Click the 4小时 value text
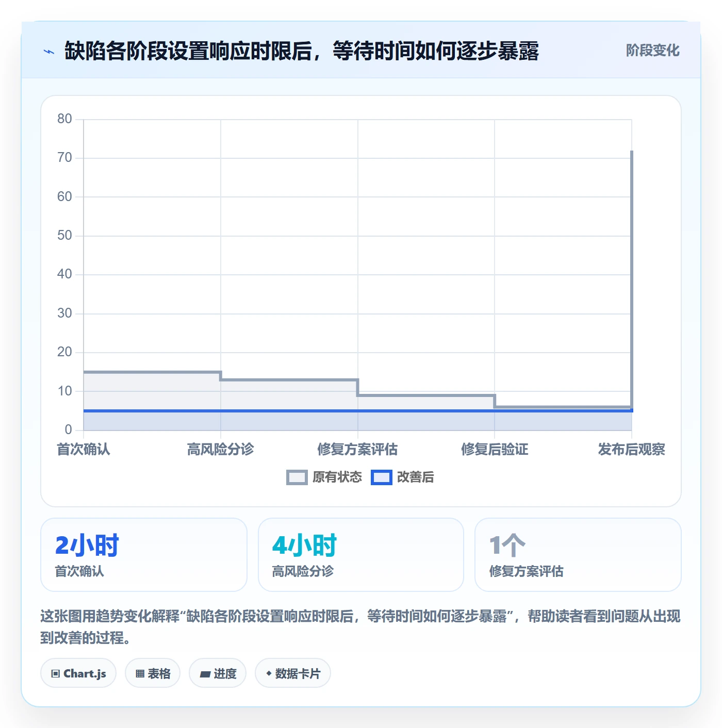722x728 pixels. [304, 545]
